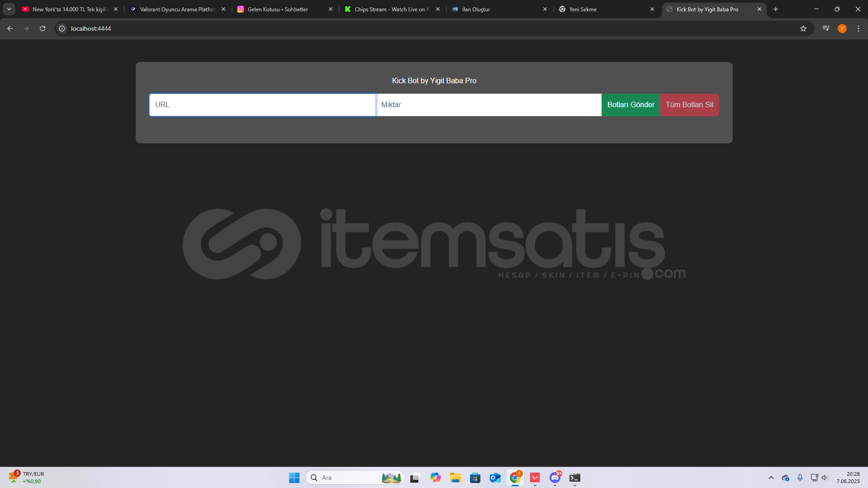The image size is (868, 488).
Task: Open the OneDrive tray icon
Action: [786, 478]
